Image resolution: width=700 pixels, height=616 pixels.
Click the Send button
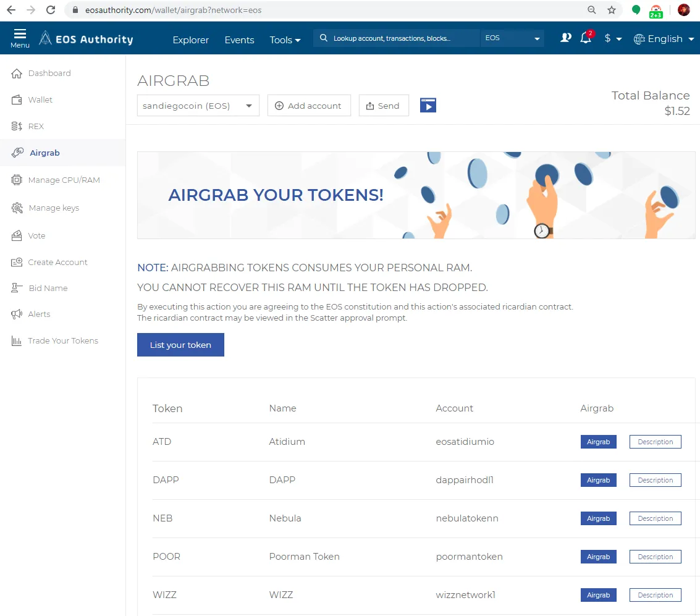tap(384, 106)
